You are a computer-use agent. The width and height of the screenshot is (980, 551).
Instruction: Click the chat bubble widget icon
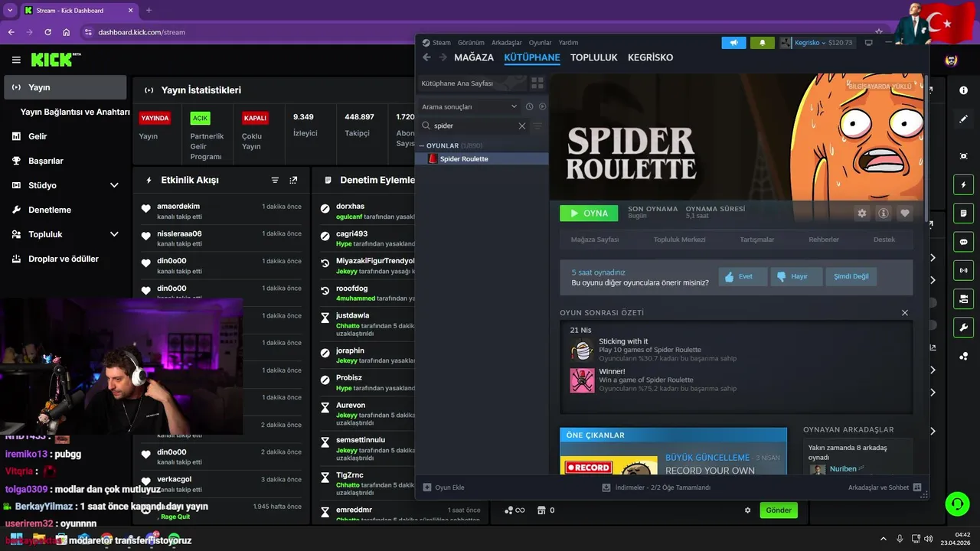pos(963,241)
